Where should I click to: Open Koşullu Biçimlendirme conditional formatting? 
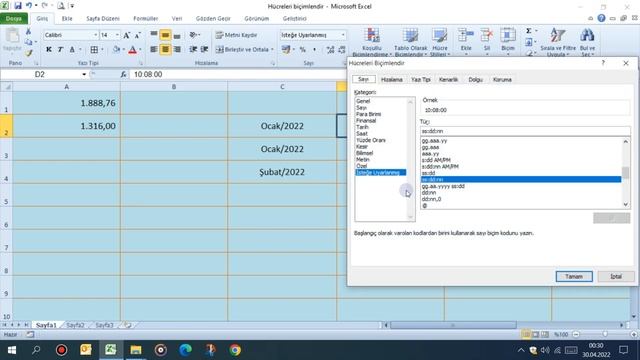click(372, 42)
